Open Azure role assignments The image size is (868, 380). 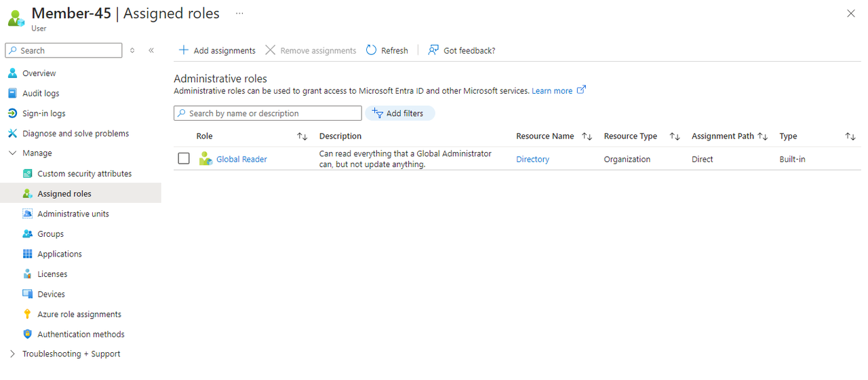(79, 314)
